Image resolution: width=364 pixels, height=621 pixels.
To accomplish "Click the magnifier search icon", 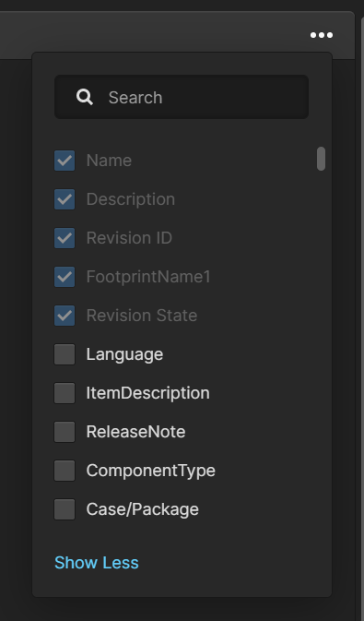I will 84,97.
